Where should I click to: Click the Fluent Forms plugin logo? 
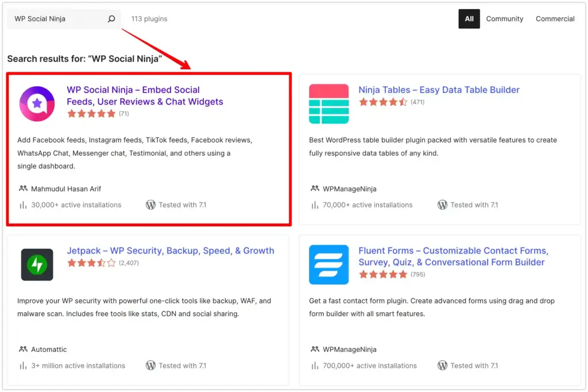point(328,264)
